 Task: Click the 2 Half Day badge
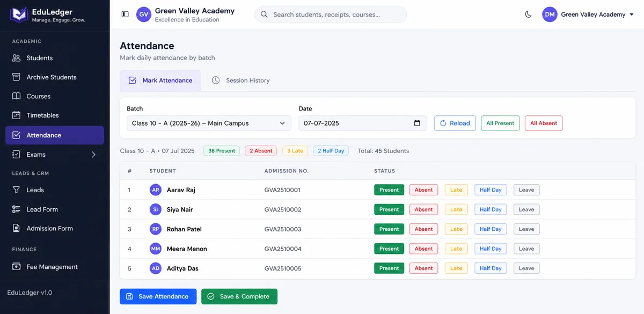click(331, 151)
